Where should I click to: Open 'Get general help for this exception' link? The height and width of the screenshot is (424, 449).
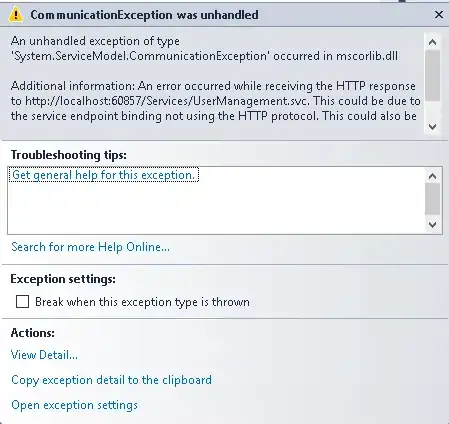pyautogui.click(x=104, y=175)
